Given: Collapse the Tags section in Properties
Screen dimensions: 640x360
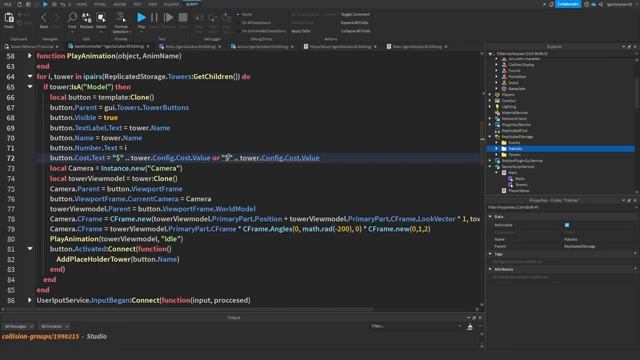Looking at the screenshot, I should (x=490, y=254).
